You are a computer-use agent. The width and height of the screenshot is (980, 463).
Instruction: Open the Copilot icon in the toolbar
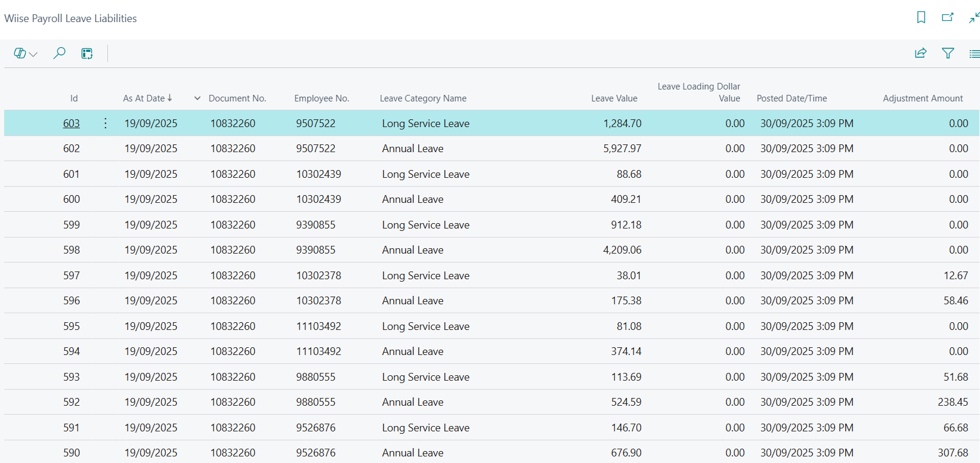point(20,54)
